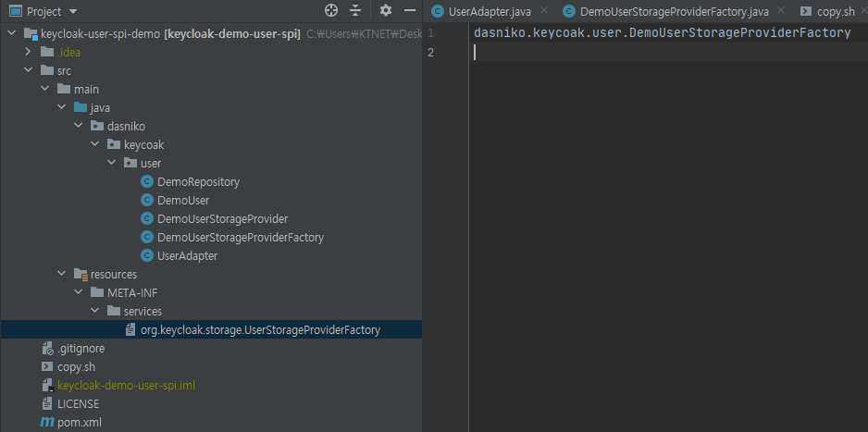
Task: Close the UserAdapter.java tab
Action: click(x=543, y=10)
